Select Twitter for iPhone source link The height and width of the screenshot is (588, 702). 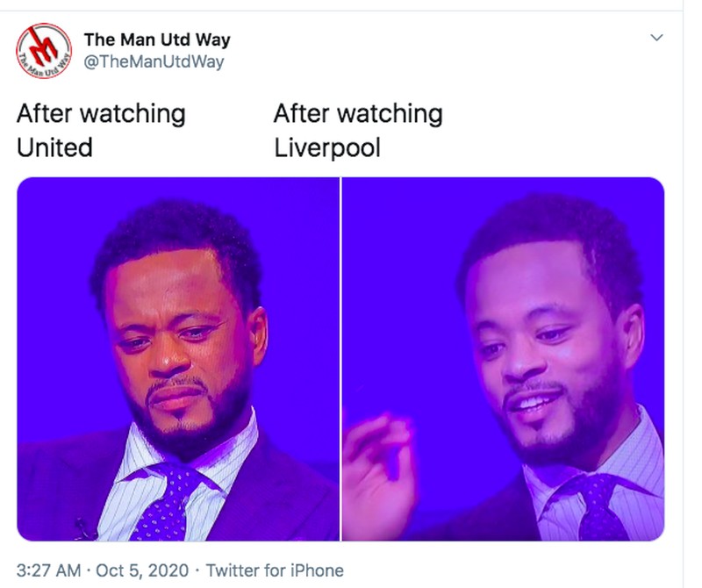[x=274, y=567]
